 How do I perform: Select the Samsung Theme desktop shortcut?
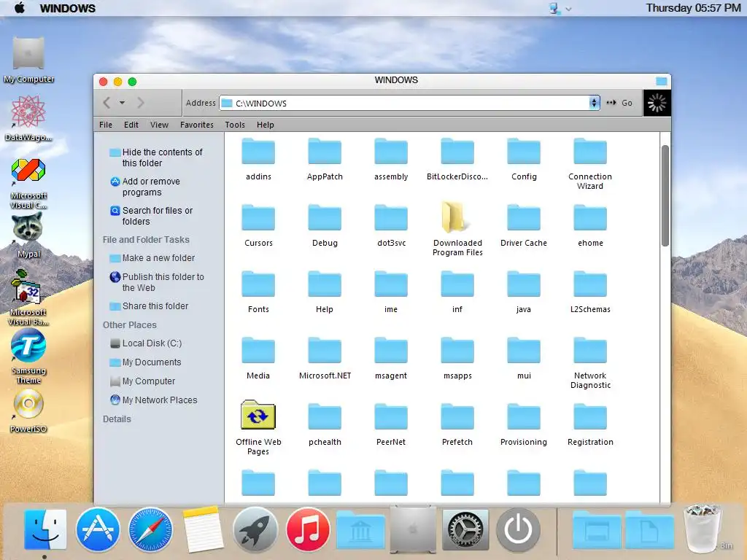click(28, 357)
